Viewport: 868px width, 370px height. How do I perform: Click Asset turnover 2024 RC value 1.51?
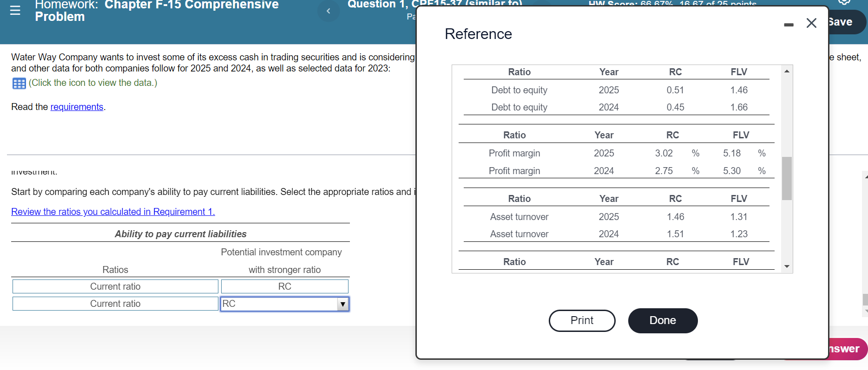pyautogui.click(x=675, y=234)
